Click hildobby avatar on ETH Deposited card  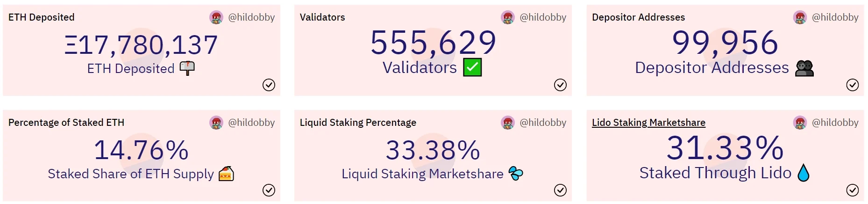point(216,18)
